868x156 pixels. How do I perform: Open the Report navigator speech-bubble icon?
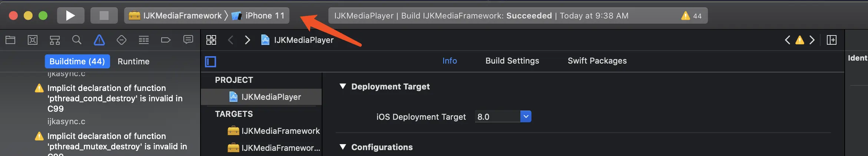[x=188, y=40]
